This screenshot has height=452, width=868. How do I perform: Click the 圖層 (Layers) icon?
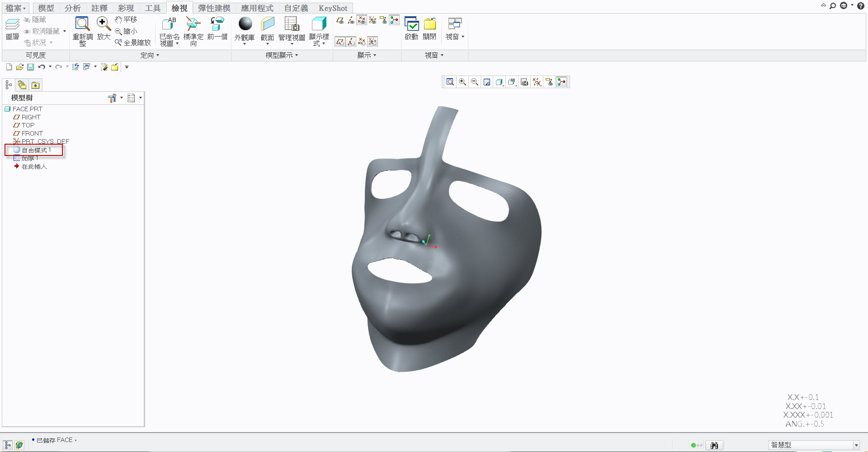(12, 25)
